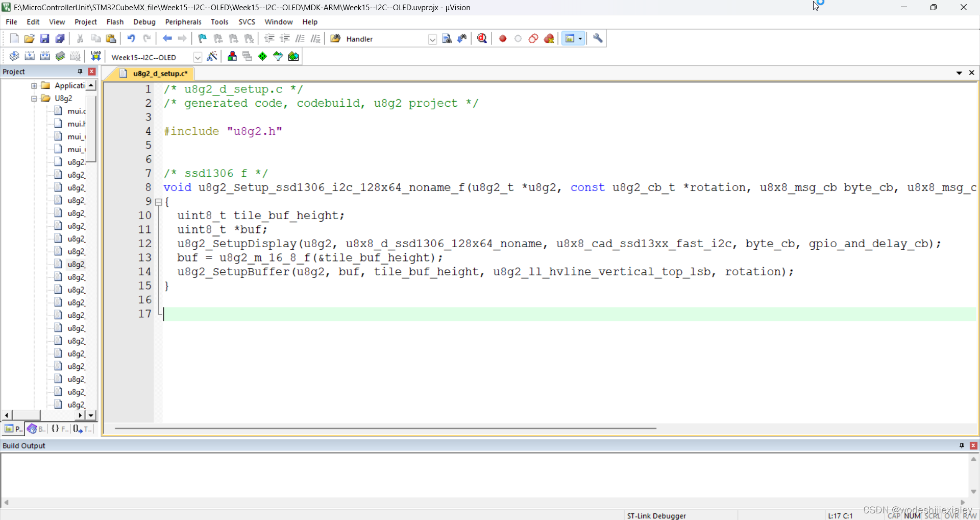Switch to the Books tab in project panel
This screenshot has height=520, width=980.
(x=36, y=429)
